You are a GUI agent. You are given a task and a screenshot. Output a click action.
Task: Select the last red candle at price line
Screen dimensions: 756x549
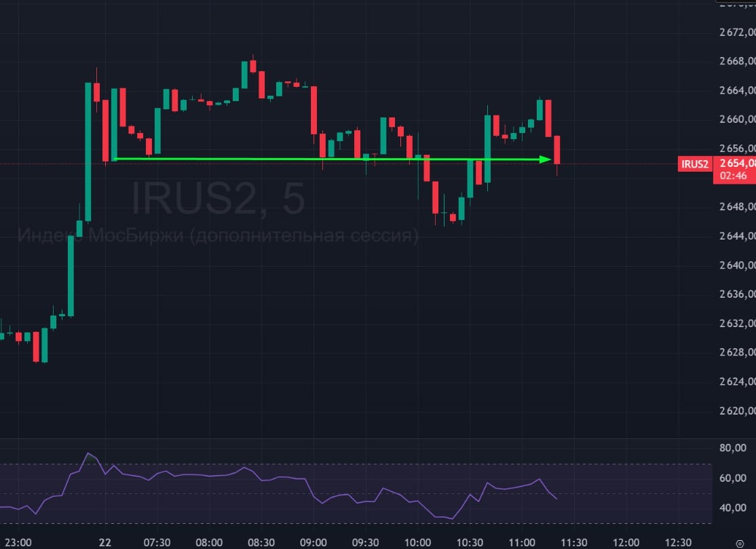tap(557, 151)
